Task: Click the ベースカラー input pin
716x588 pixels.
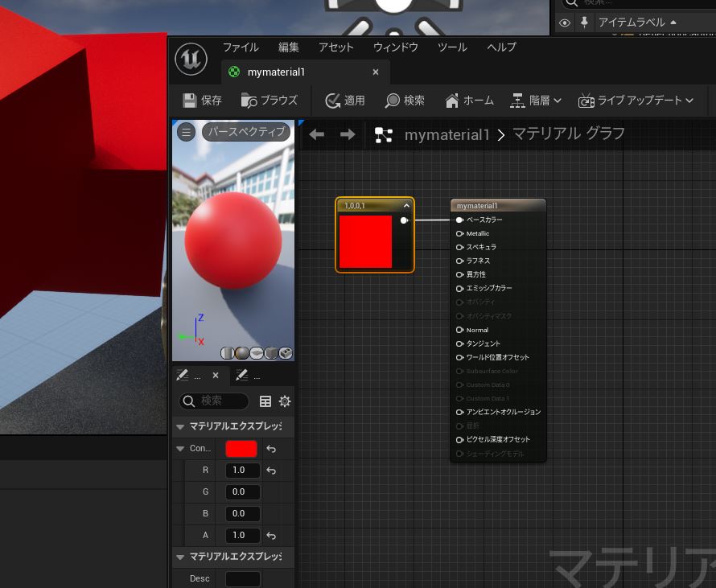Action: [459, 220]
